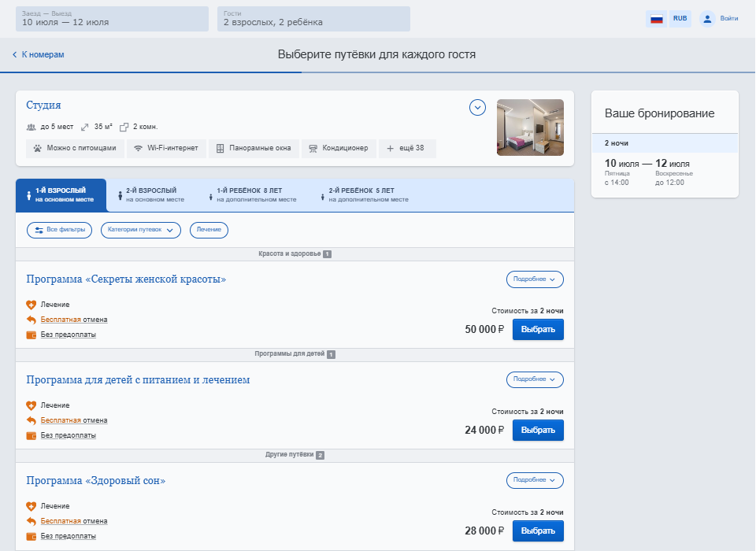Screen dimensions: 756x551
Task: Choose the 24 000 ₽ program Выбрать
Action: click(538, 431)
